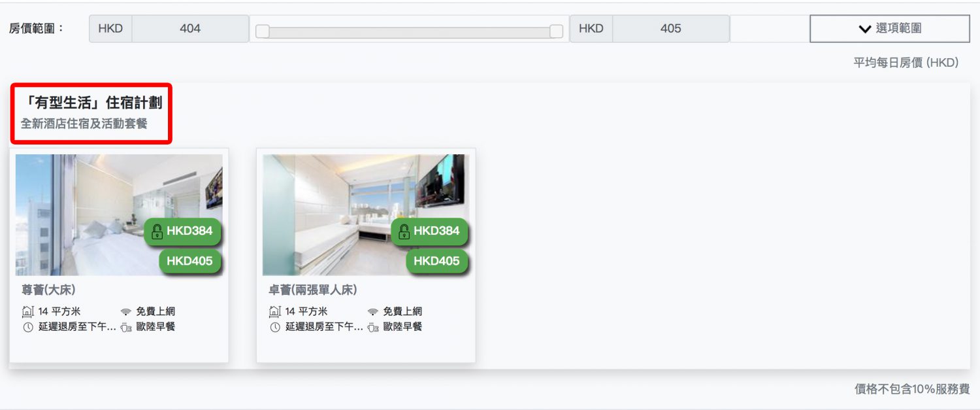Click the room size icon on 卓薈(兩張單人床)
Viewport: 980px width, 410px height.
(274, 312)
